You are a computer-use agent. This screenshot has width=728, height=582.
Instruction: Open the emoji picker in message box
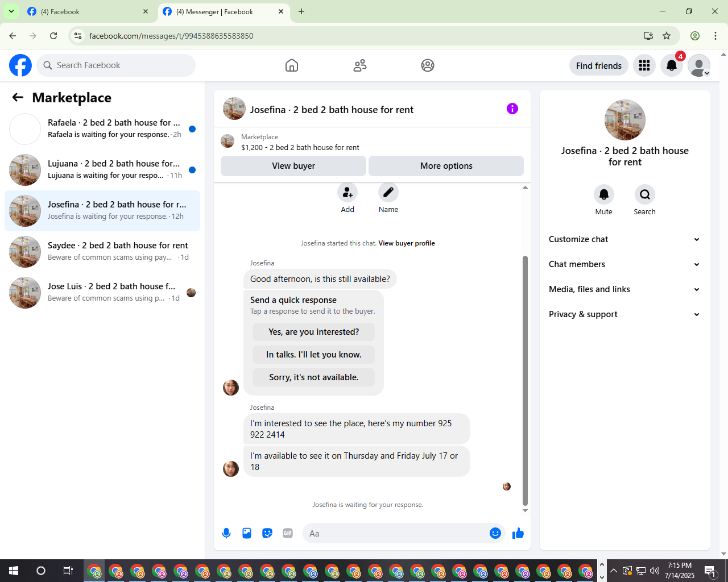point(495,533)
